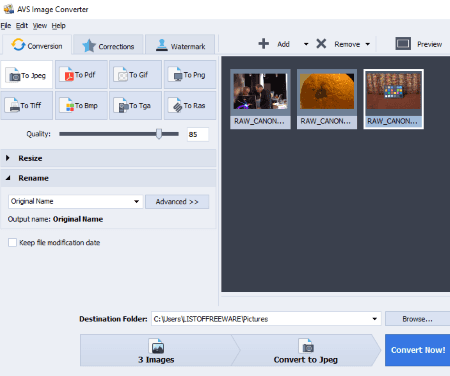The image size is (450, 376).
Task: Click the Output name: Original Name text
Action: (55, 219)
